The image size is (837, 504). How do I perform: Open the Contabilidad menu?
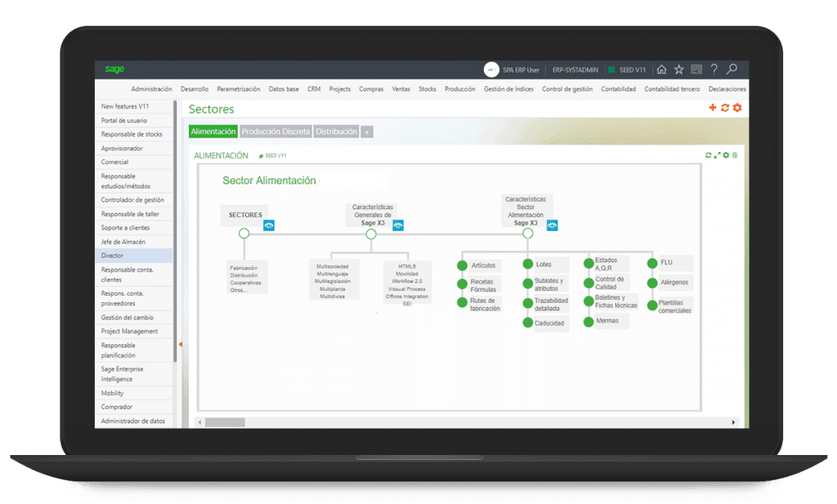(x=618, y=89)
